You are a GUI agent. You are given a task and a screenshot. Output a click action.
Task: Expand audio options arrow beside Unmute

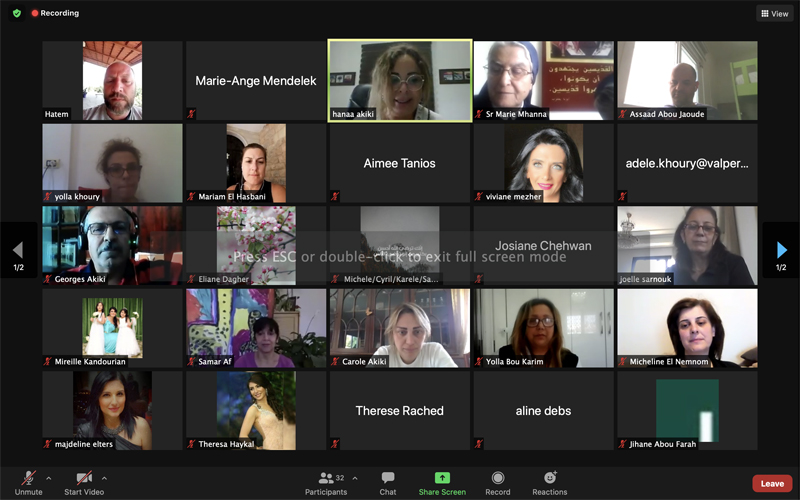pos(49,477)
